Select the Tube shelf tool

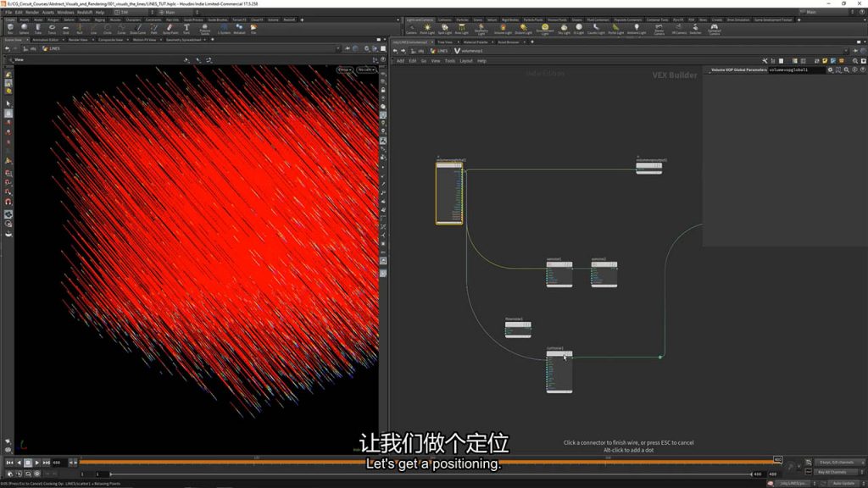tap(37, 28)
